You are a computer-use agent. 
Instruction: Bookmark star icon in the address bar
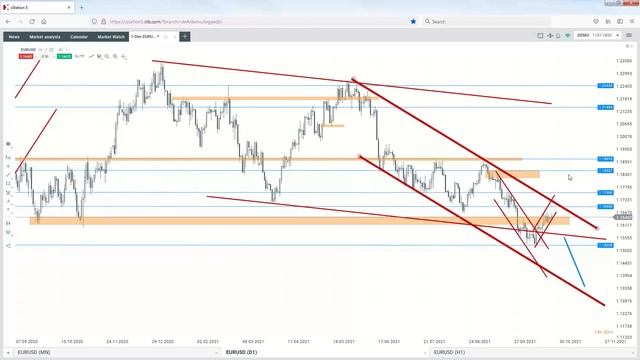pyautogui.click(x=413, y=21)
